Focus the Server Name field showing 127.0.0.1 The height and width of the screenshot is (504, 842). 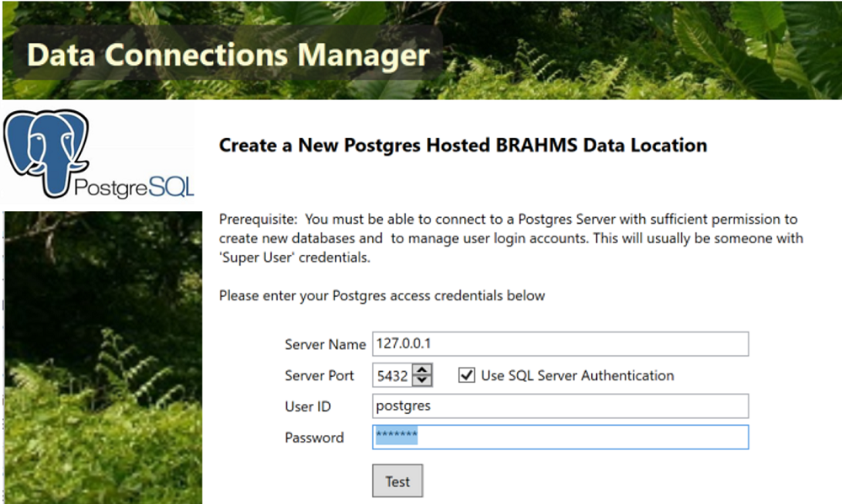(560, 343)
